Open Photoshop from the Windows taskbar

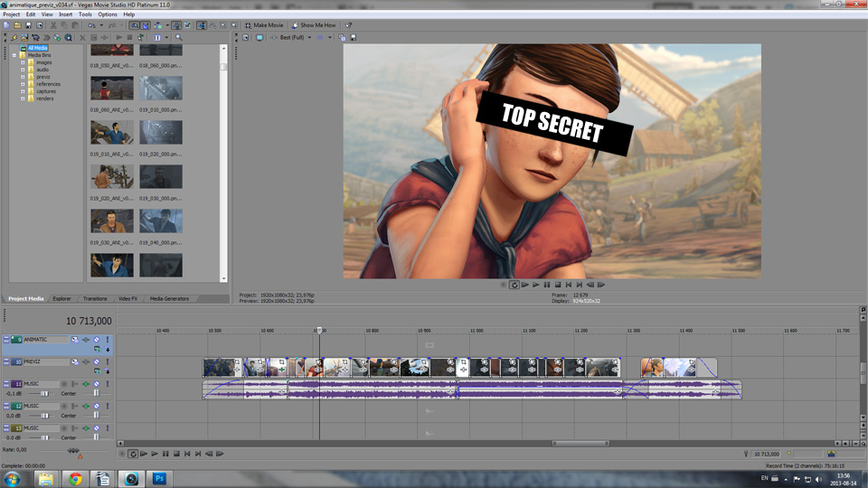coord(160,478)
